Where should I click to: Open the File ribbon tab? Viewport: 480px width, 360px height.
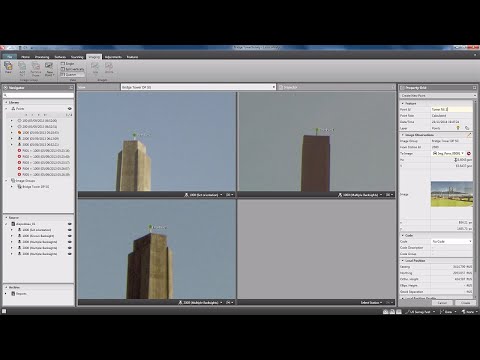click(9, 57)
